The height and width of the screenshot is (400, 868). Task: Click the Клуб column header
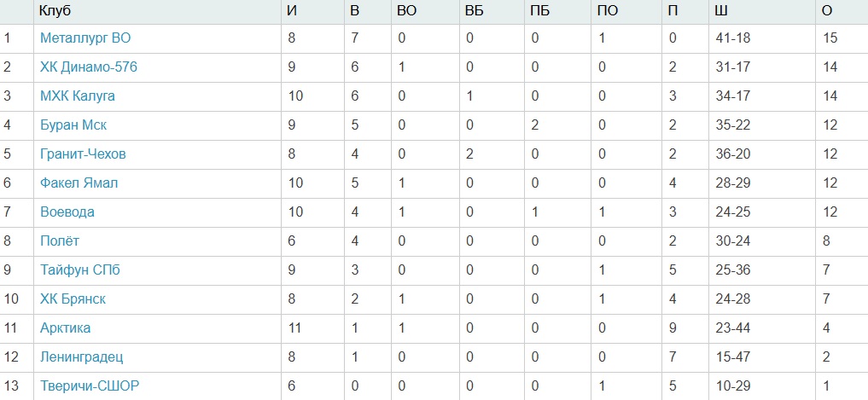(55, 12)
